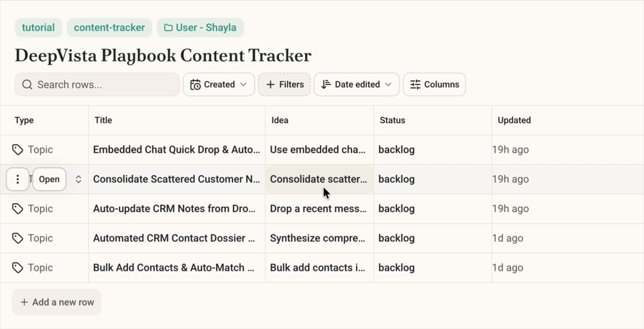
Task: Select title 'Bulk Add Contacts & Auto-Match ...'
Action: coord(174,268)
